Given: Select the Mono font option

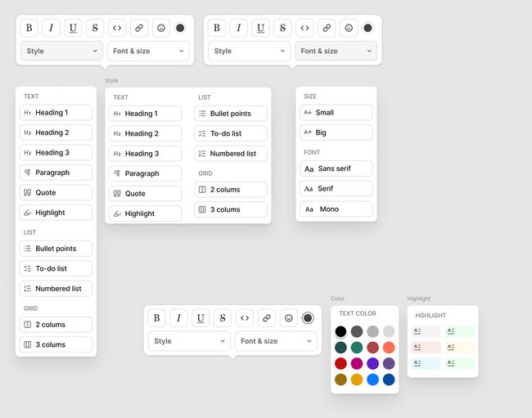Looking at the screenshot, I should [x=336, y=209].
